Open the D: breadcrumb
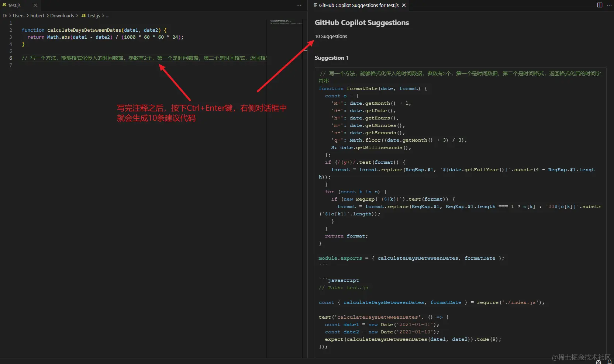The width and height of the screenshot is (614, 364). click(5, 15)
